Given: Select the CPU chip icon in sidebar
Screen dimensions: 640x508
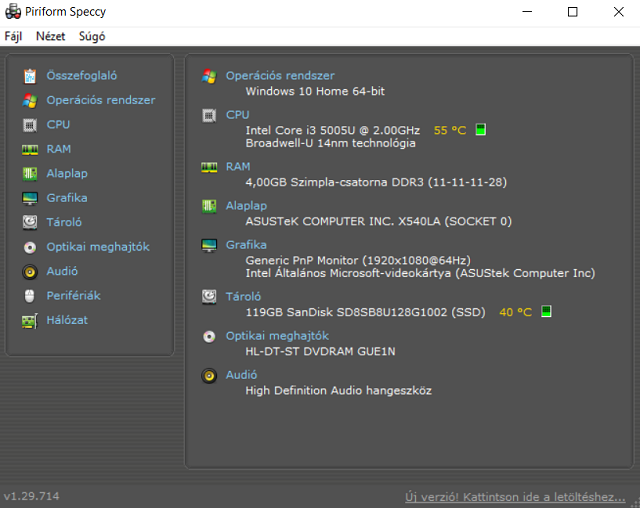Looking at the screenshot, I should 30,125.
